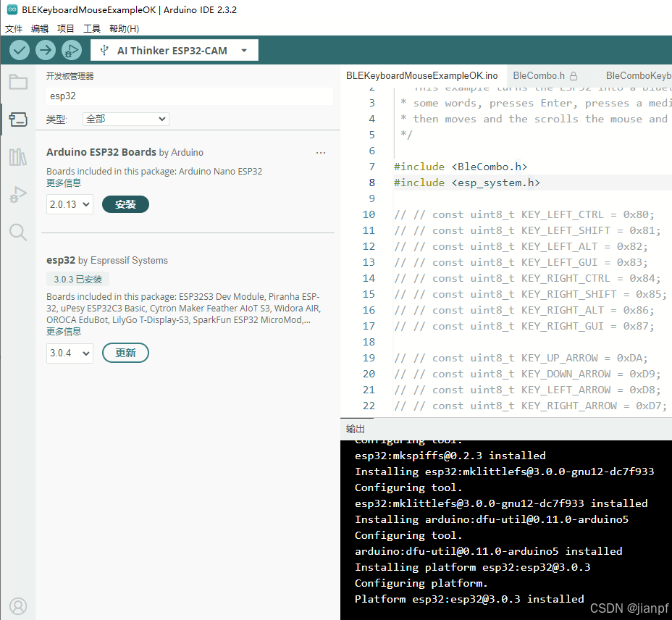Image resolution: width=672 pixels, height=620 pixels.
Task: Open the 3.0.4 version dropdown
Action: pos(70,353)
